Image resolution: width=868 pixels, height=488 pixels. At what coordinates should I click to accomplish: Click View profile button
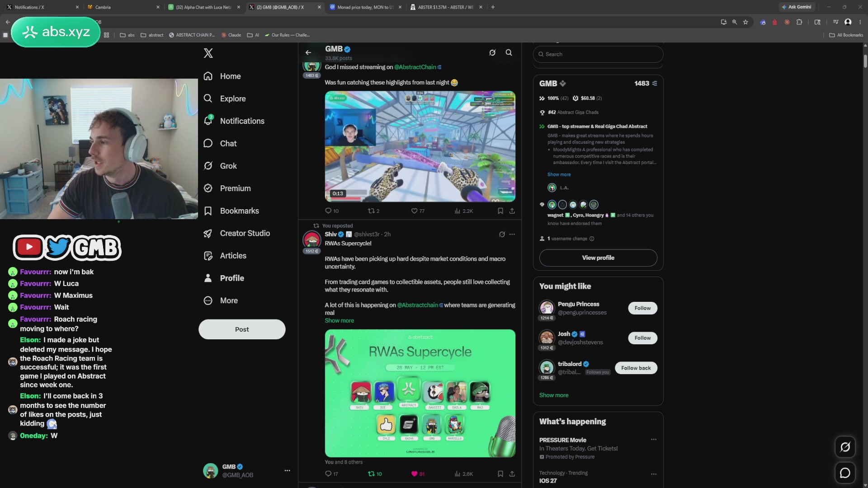tap(598, 258)
